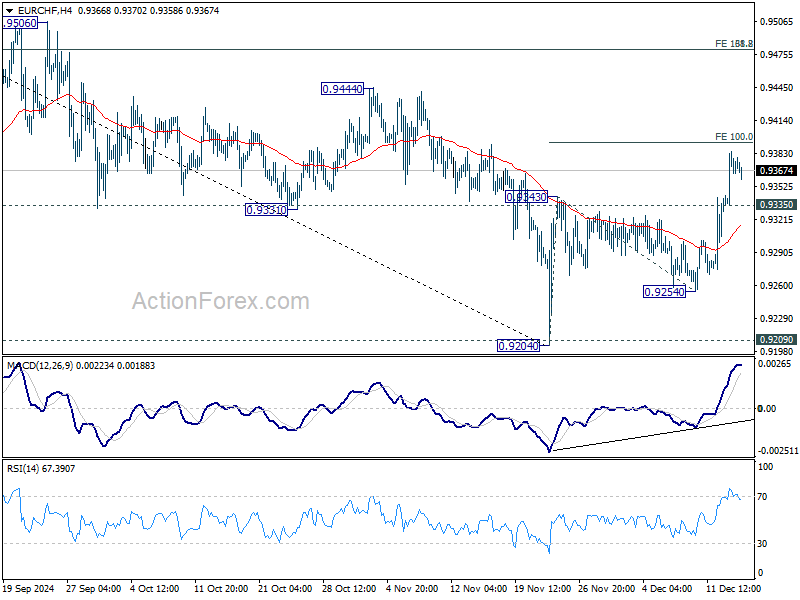Click the current price tag 0.93674
This screenshot has width=800, height=600.
pos(776,171)
